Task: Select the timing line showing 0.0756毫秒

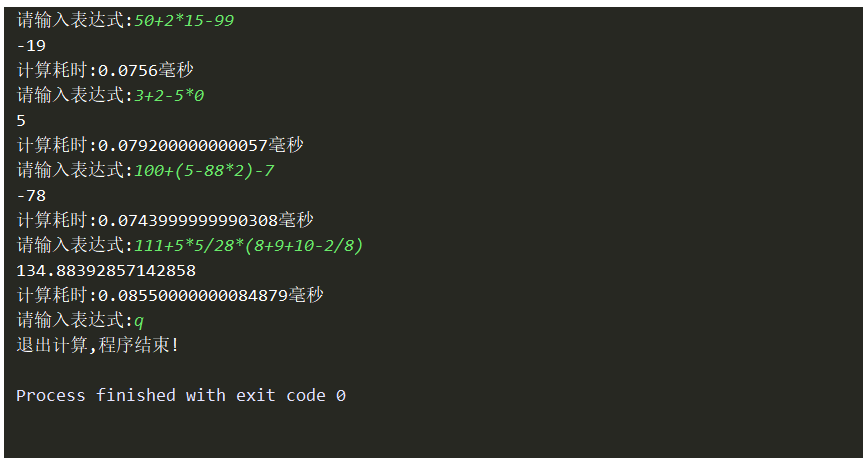Action: (x=105, y=70)
